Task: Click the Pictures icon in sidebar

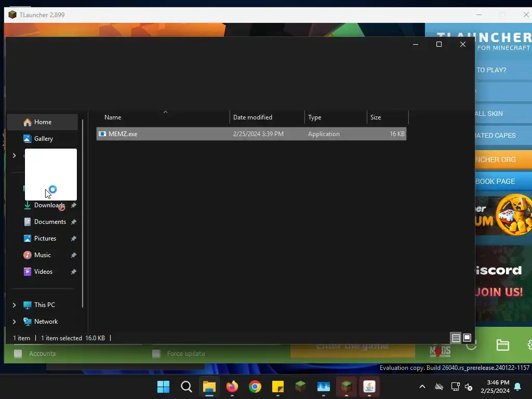Action: click(x=27, y=238)
